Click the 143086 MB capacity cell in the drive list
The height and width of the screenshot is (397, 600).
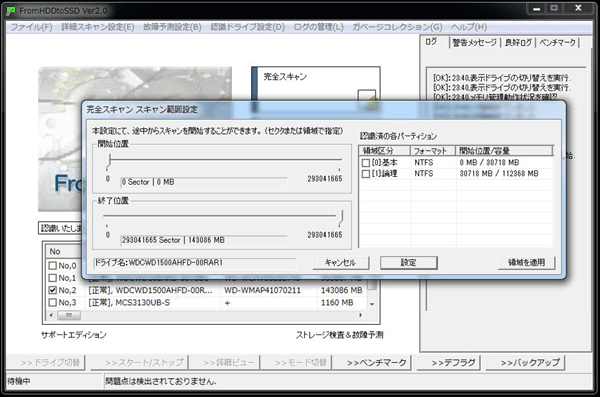[x=341, y=290]
